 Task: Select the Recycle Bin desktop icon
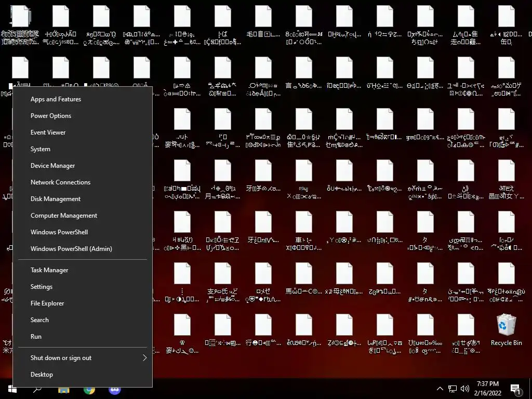[506, 330]
